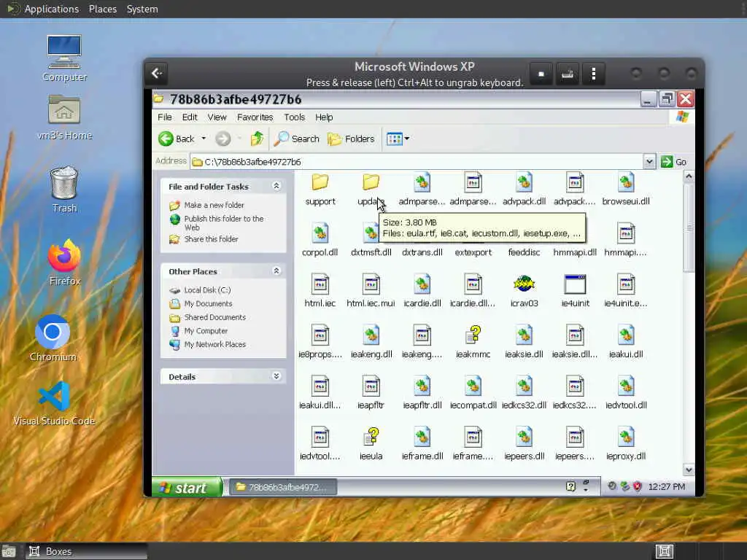
Task: Open the File menu
Action: [164, 117]
